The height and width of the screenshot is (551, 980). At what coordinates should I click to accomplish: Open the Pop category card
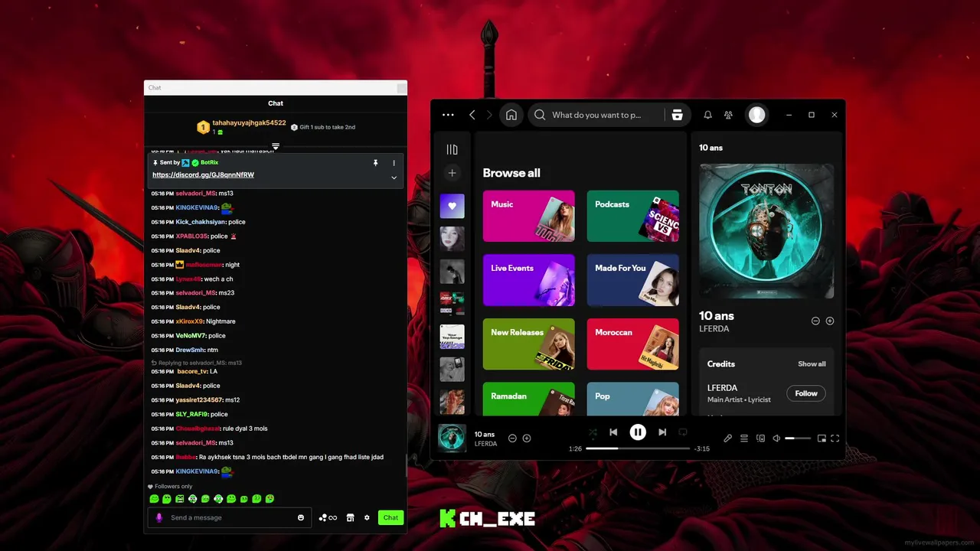632,399
